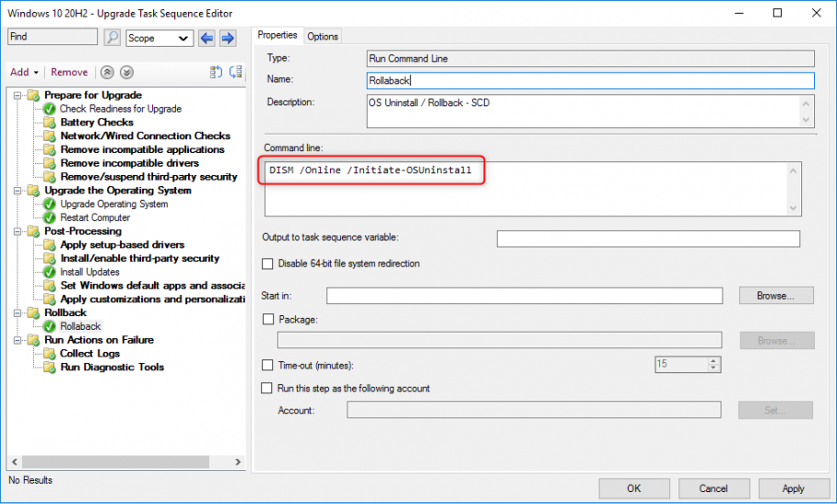The image size is (837, 504).
Task: Click the OK button
Action: [x=634, y=488]
